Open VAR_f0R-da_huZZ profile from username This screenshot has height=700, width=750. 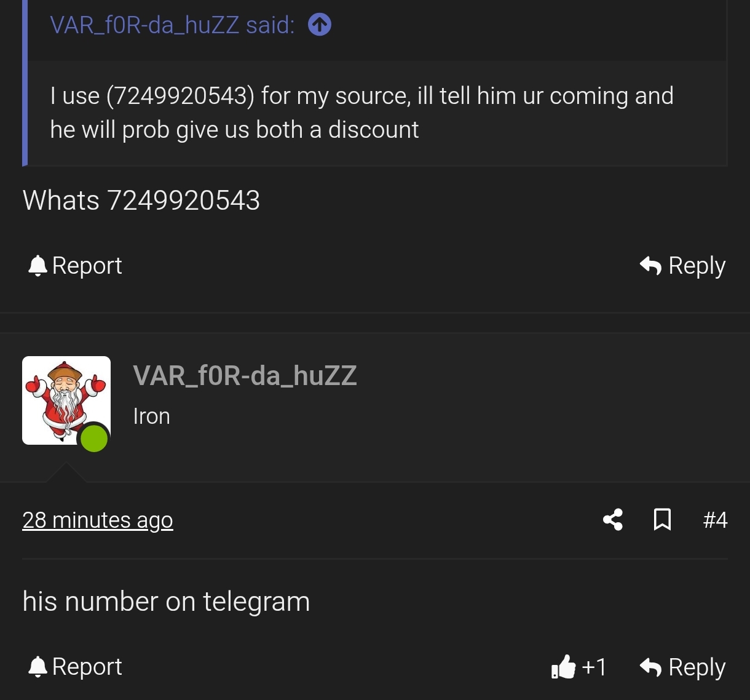point(245,375)
